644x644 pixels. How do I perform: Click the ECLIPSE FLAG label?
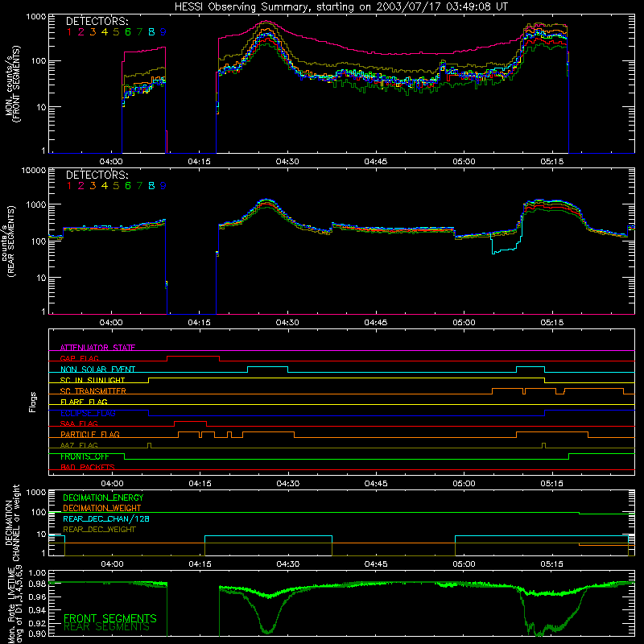tap(88, 413)
